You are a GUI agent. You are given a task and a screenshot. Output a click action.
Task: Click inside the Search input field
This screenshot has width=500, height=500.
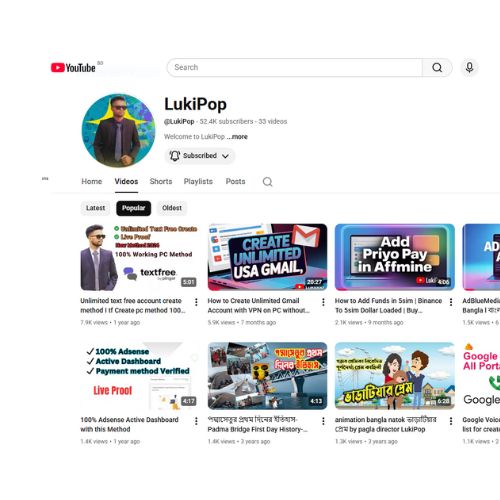coord(295,68)
